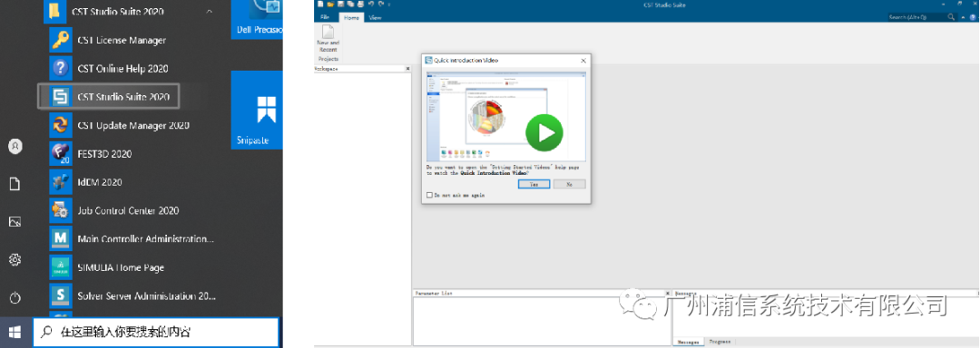Switch to the Progress tab at bottom

720,342
